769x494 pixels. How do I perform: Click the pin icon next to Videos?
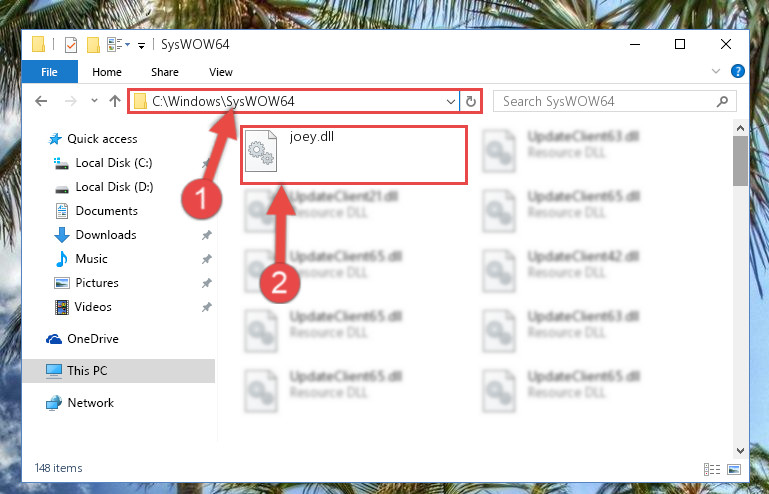coord(206,307)
